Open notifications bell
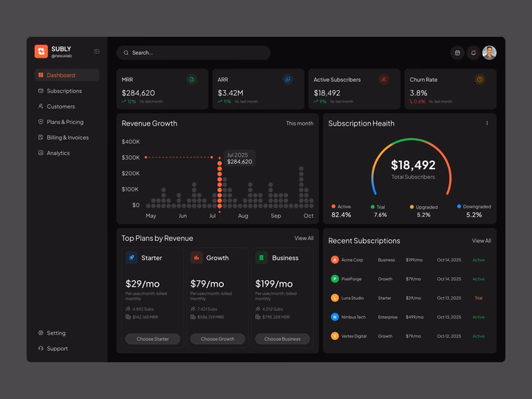The height and width of the screenshot is (399, 532). click(x=474, y=52)
